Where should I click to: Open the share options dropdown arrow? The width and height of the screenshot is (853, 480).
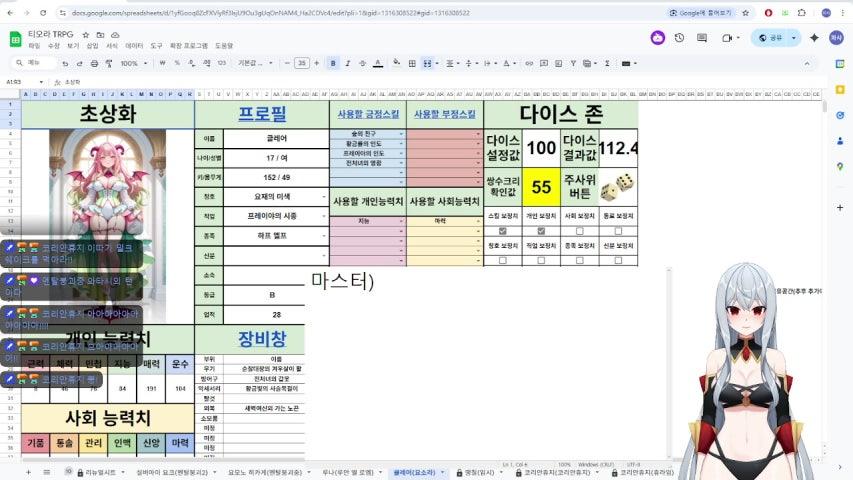[x=794, y=38]
